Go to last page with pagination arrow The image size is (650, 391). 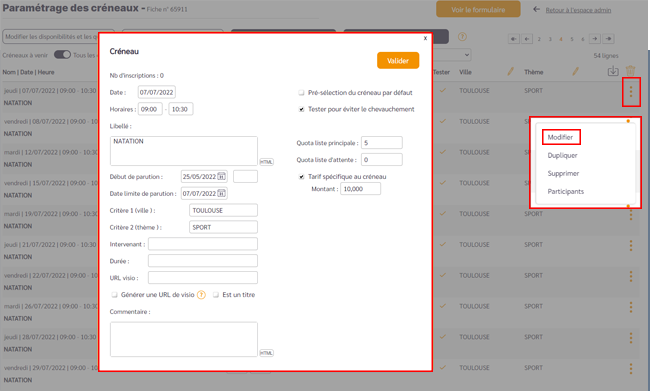click(x=608, y=39)
